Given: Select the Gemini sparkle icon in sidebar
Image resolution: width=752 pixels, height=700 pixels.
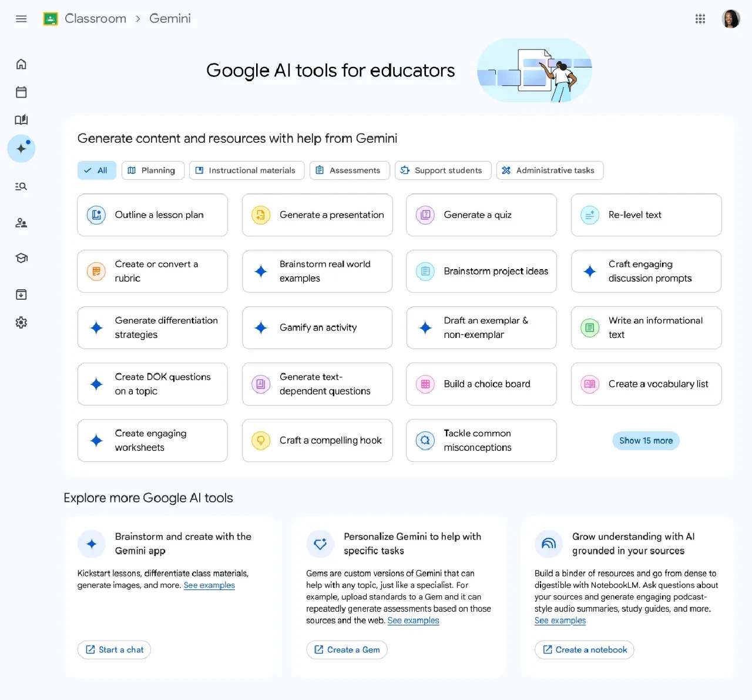Looking at the screenshot, I should 21,148.
